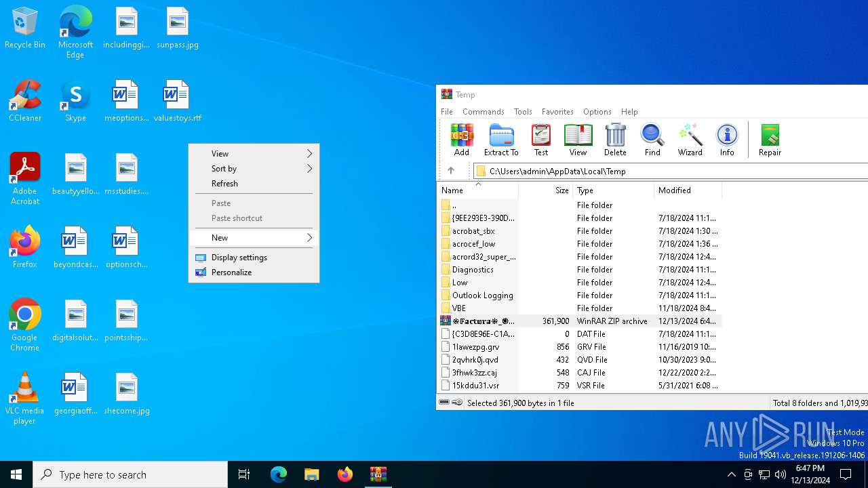
Task: Choose Personalize in the context menu
Action: coord(254,272)
